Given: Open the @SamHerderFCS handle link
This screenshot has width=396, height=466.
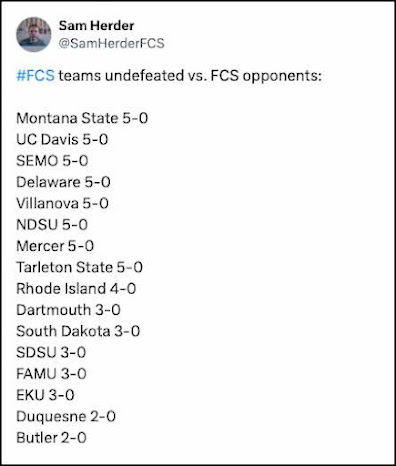Looking at the screenshot, I should pyautogui.click(x=111, y=43).
